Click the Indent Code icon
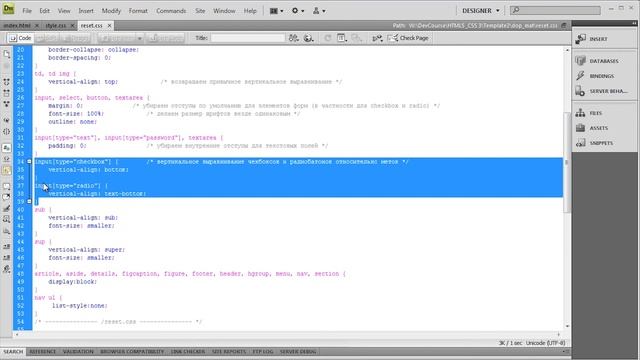The image size is (640, 360). coord(7,247)
